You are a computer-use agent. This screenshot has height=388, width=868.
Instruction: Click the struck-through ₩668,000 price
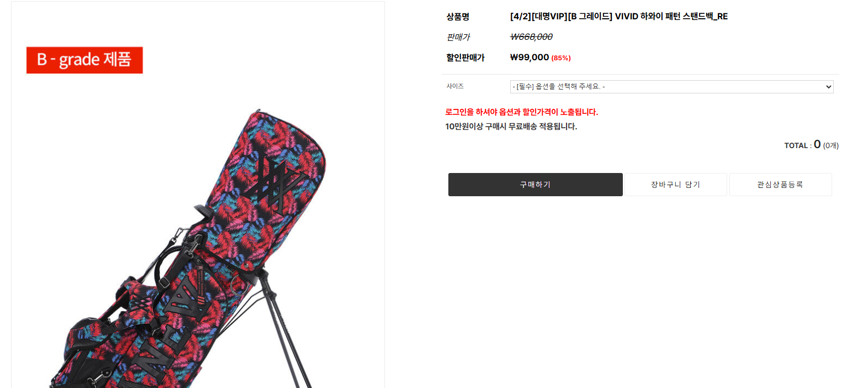pyautogui.click(x=531, y=37)
